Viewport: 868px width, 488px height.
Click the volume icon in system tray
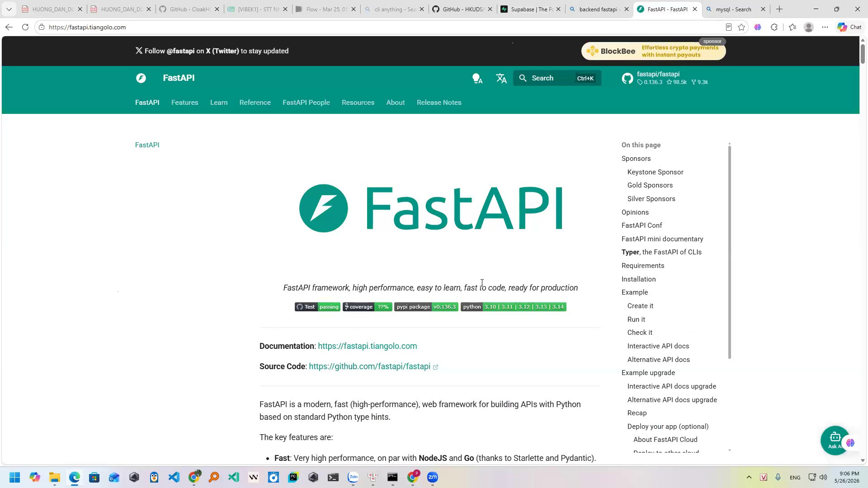pos(823,478)
